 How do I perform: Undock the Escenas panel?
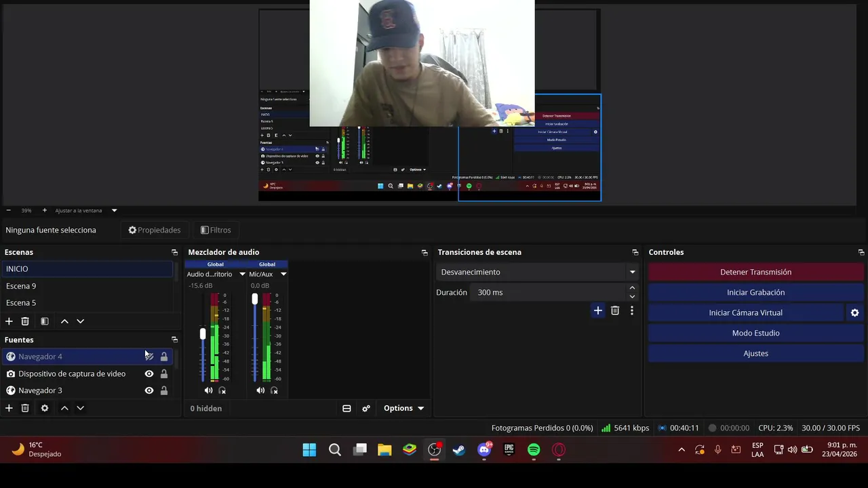(x=174, y=252)
